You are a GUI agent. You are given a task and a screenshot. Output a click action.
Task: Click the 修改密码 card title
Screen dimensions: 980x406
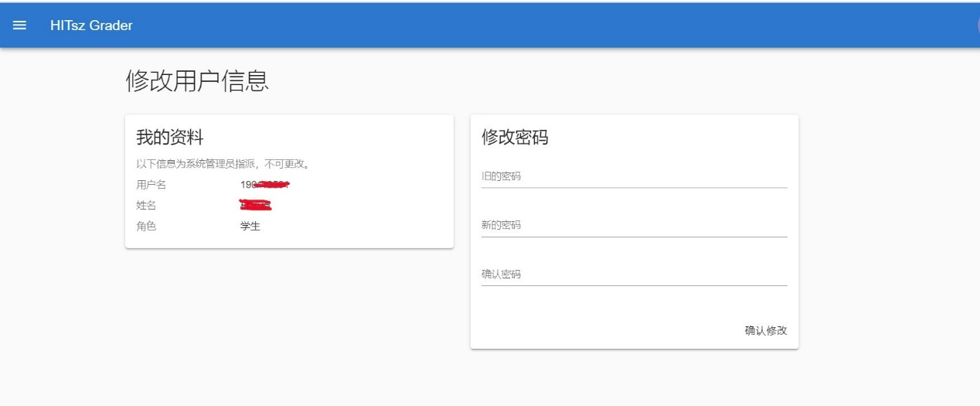click(515, 138)
